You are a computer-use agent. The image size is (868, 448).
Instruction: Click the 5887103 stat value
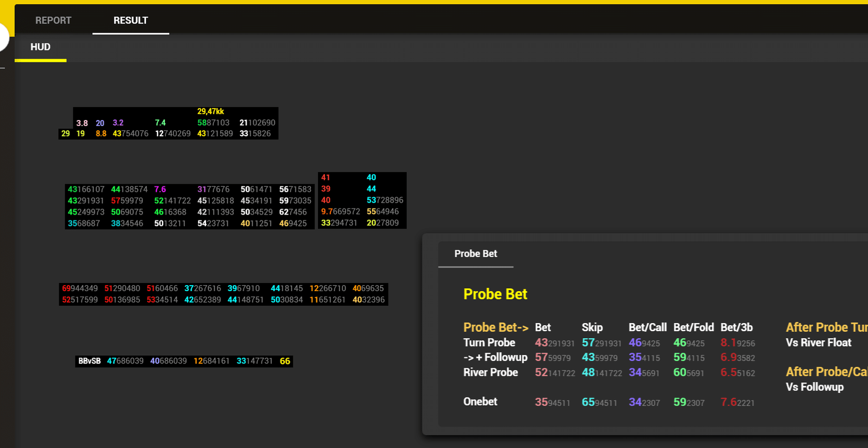pyautogui.click(x=213, y=123)
